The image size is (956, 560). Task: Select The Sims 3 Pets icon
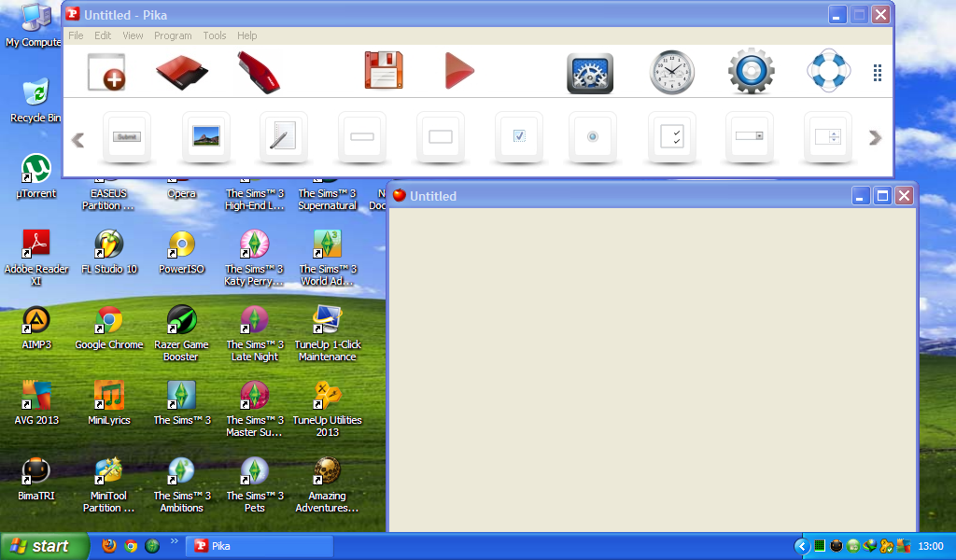(x=254, y=483)
